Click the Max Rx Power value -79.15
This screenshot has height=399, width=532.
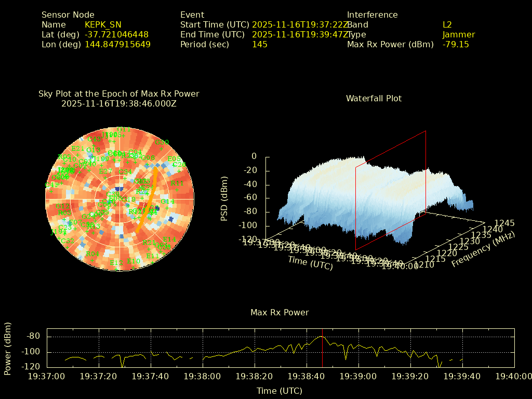coord(456,44)
